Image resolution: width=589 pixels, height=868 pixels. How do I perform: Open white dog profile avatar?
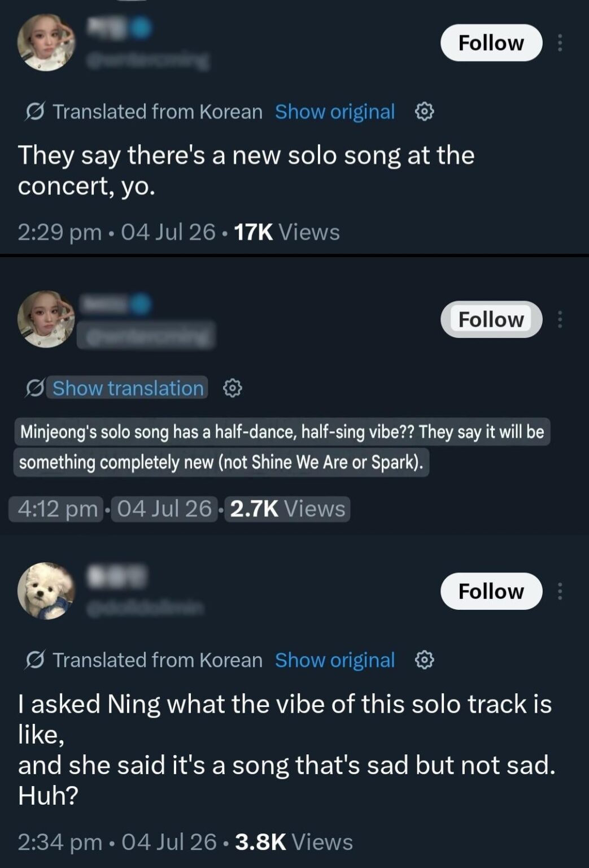(46, 591)
